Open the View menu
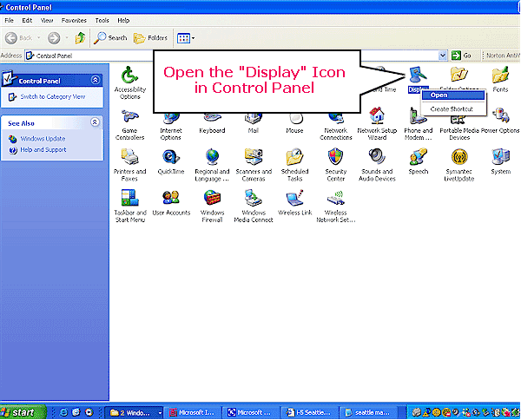 (47, 21)
